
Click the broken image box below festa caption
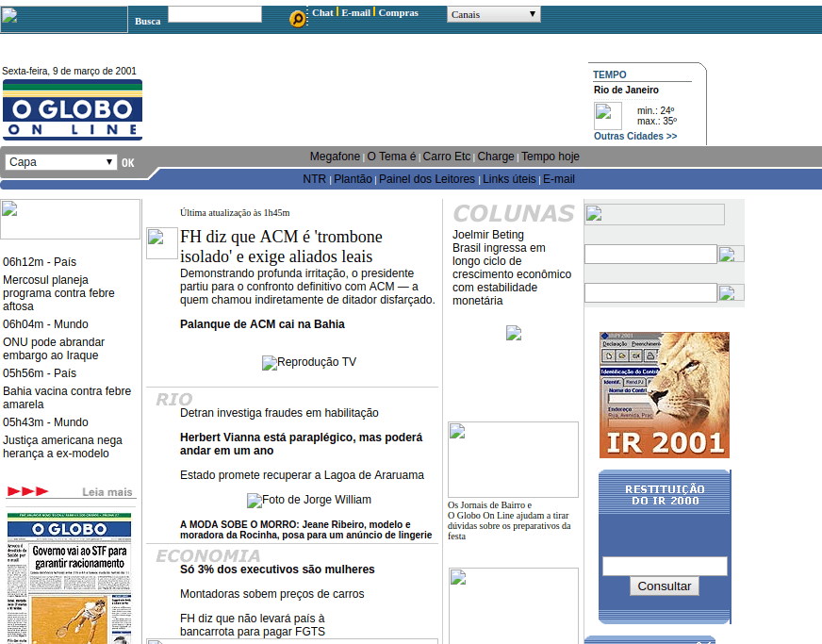tap(513, 605)
